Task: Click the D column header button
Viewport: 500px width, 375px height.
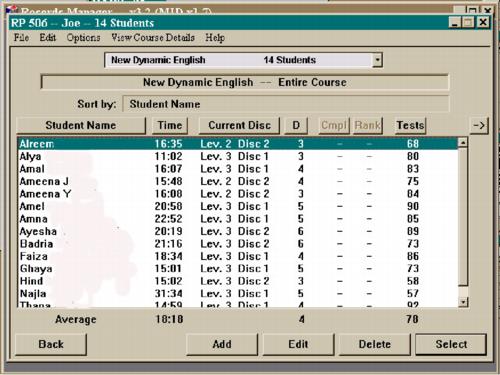Action: pyautogui.click(x=296, y=125)
